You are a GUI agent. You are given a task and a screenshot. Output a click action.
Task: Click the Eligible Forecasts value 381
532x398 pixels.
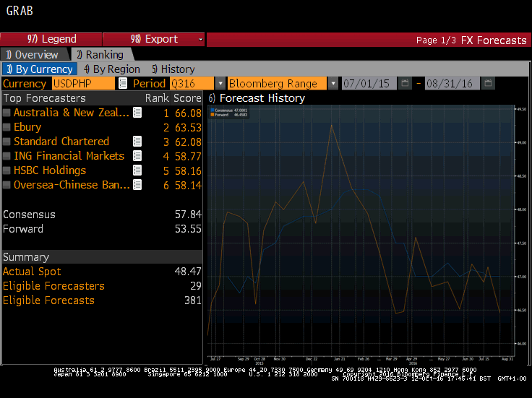(193, 300)
